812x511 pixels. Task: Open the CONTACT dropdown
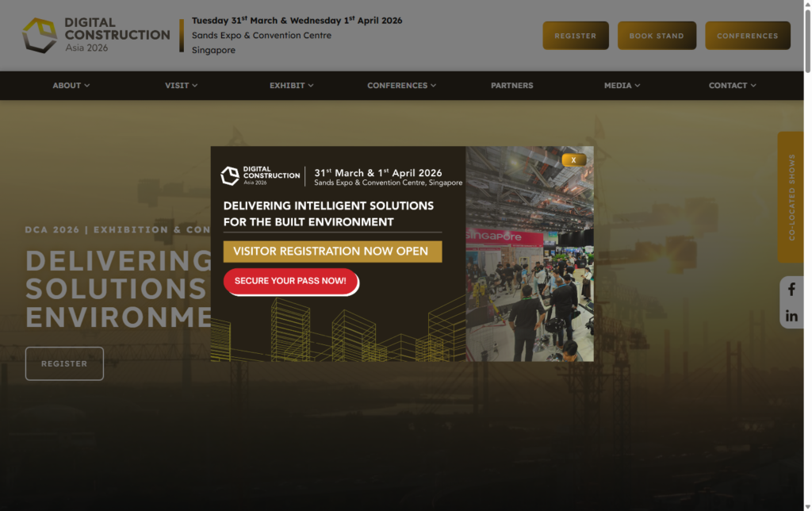click(731, 85)
